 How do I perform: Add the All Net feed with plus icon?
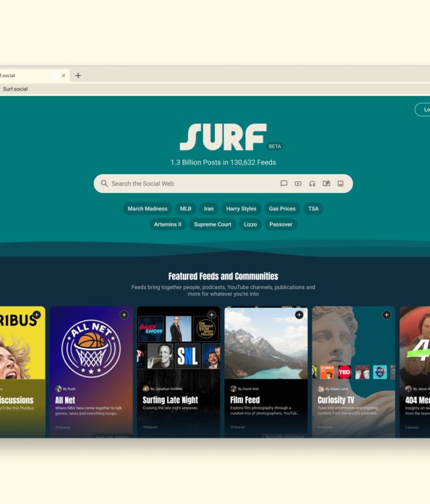coord(124,315)
